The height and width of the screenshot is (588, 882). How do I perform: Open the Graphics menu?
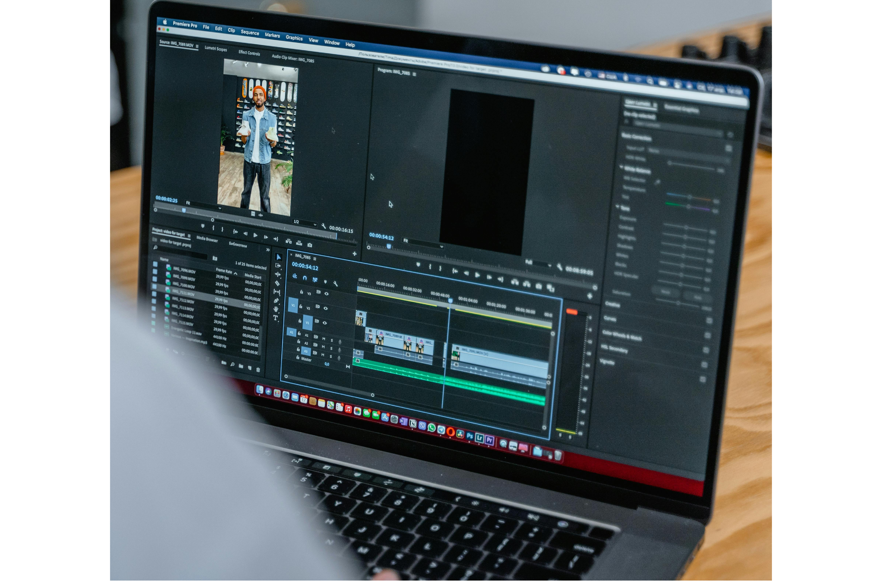pos(294,38)
